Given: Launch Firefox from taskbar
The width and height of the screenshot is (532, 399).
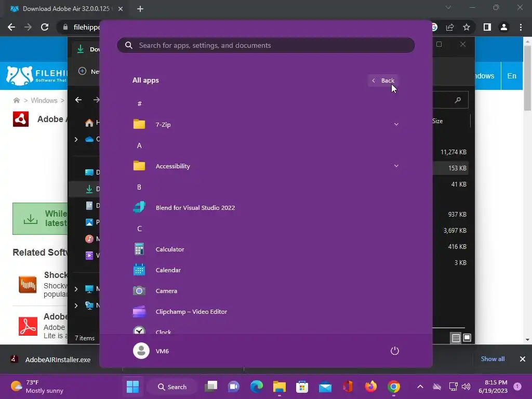Looking at the screenshot, I should pyautogui.click(x=371, y=387).
